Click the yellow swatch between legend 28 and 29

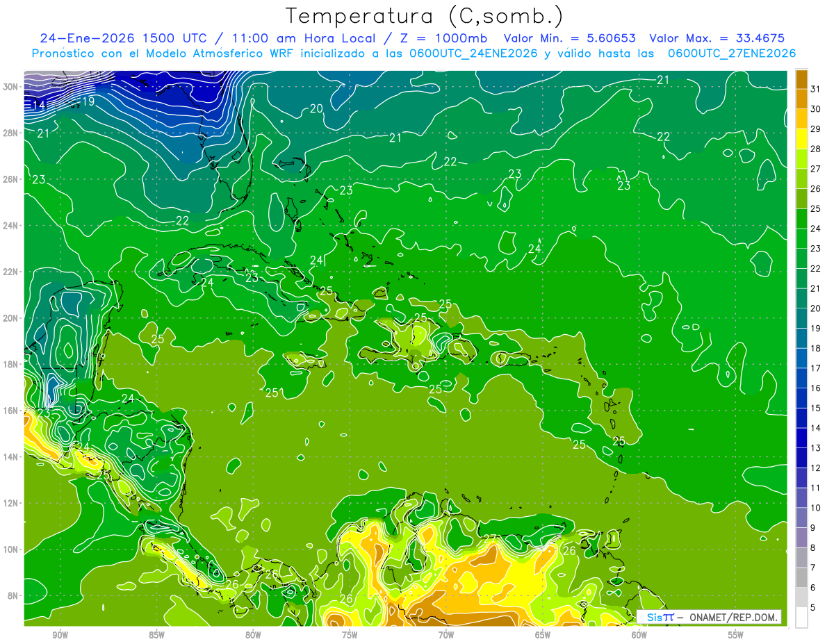[801, 139]
